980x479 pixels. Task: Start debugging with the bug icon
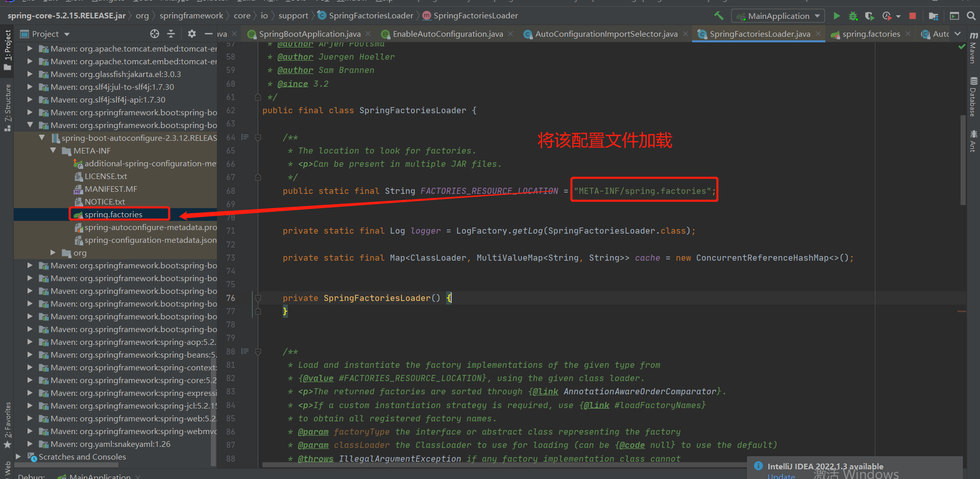pos(853,16)
